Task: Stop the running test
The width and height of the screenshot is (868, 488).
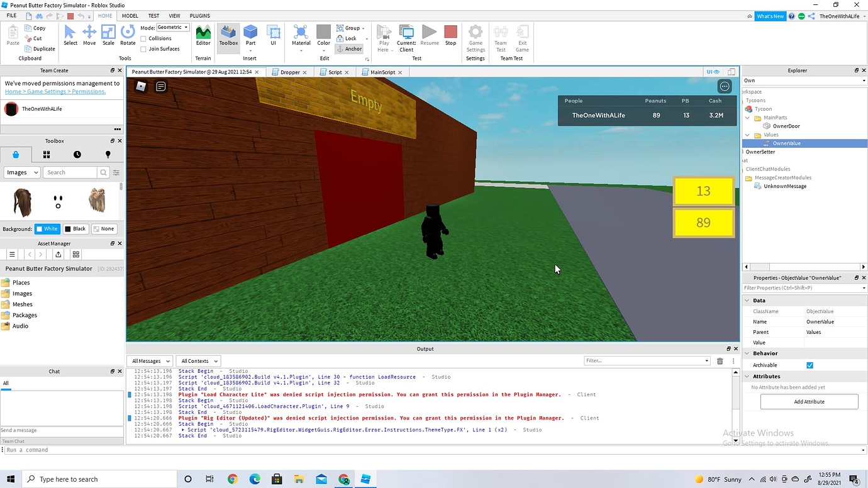Action: pos(450,35)
